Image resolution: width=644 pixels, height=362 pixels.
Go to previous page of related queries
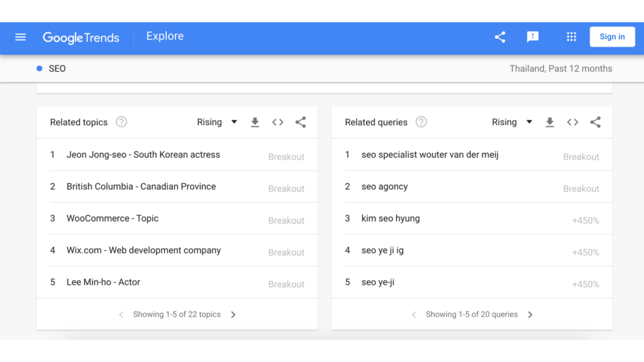[x=414, y=315]
